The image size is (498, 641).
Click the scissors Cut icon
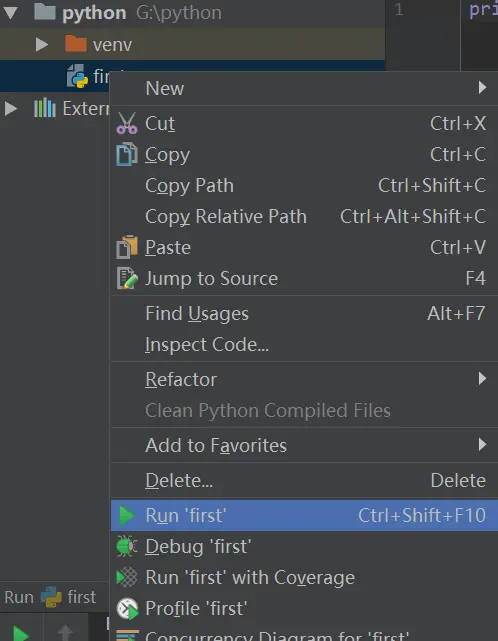[x=127, y=123]
